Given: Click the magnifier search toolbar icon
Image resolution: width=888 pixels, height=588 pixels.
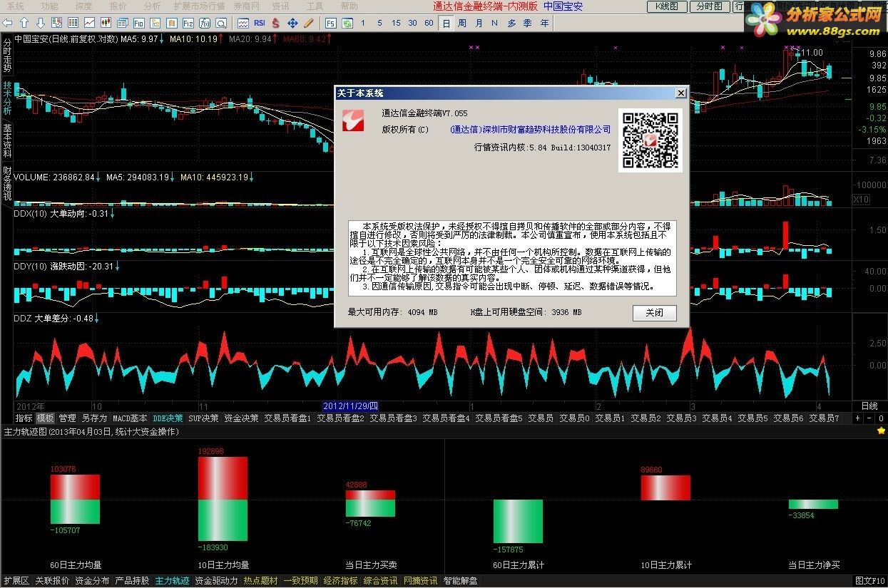Looking at the screenshot, I should coord(222,23).
